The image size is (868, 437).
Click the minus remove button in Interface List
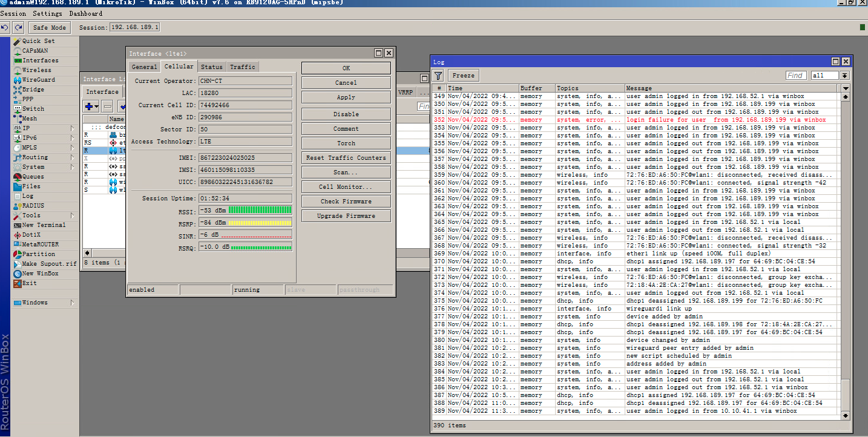pyautogui.click(x=108, y=107)
